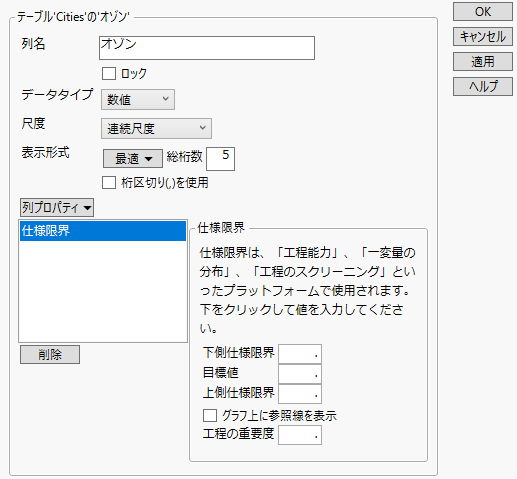Enable 桁区切り(,)を使用 checkbox

click(109, 183)
